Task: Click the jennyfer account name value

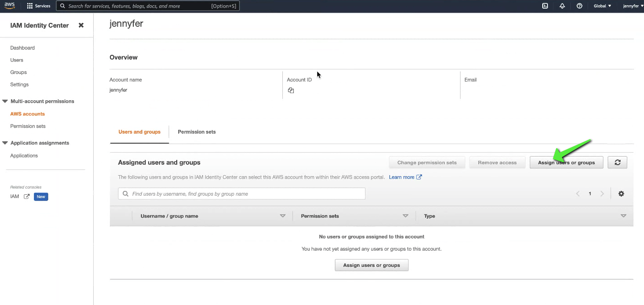Action: (118, 90)
